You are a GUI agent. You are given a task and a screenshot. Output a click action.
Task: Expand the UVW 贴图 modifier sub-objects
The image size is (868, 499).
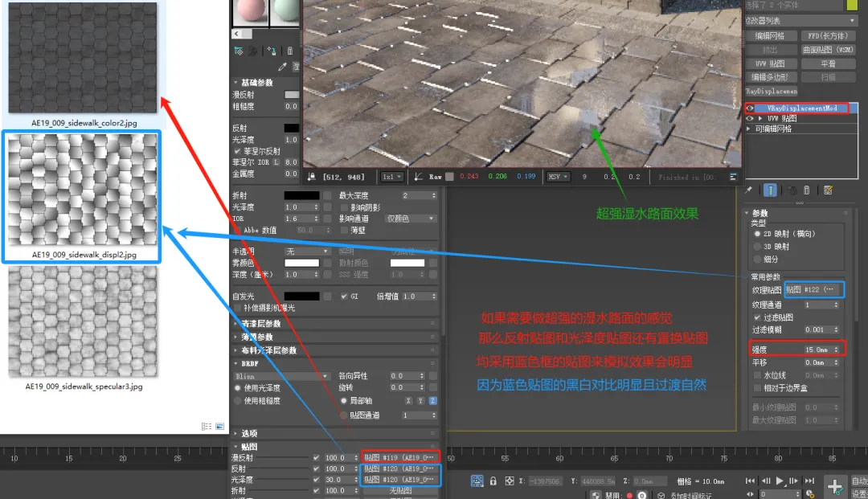(x=760, y=118)
